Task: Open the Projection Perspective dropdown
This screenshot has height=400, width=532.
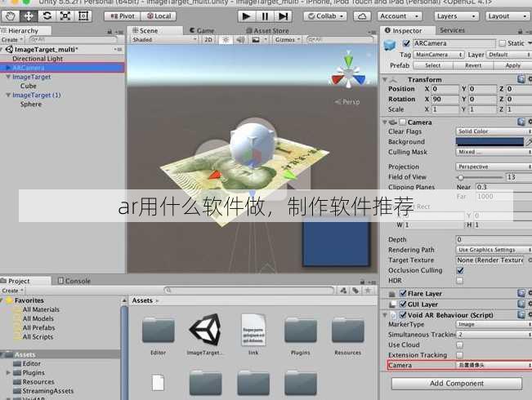Action: tap(494, 167)
